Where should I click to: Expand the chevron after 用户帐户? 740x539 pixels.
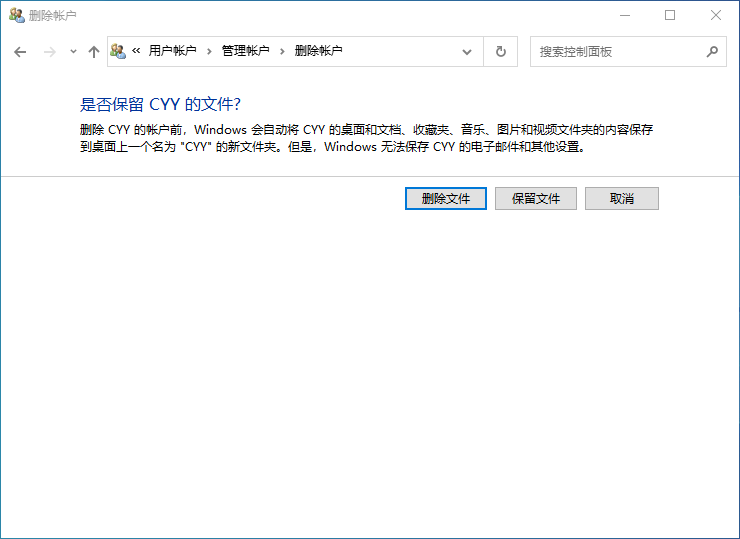[x=209, y=51]
